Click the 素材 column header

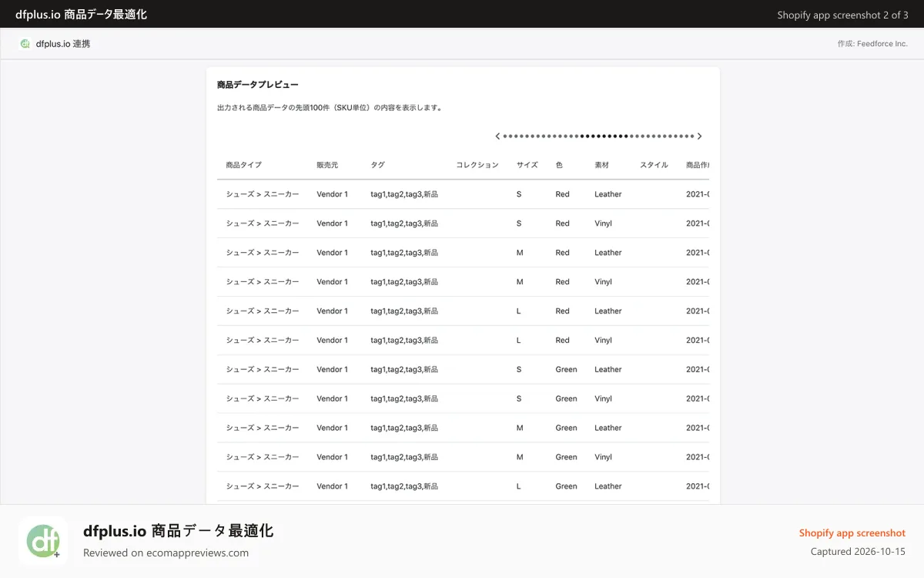[601, 165]
